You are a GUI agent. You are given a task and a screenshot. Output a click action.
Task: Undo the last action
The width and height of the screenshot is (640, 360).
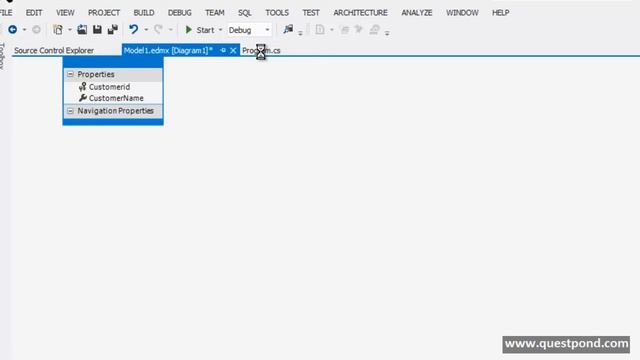[x=133, y=29]
